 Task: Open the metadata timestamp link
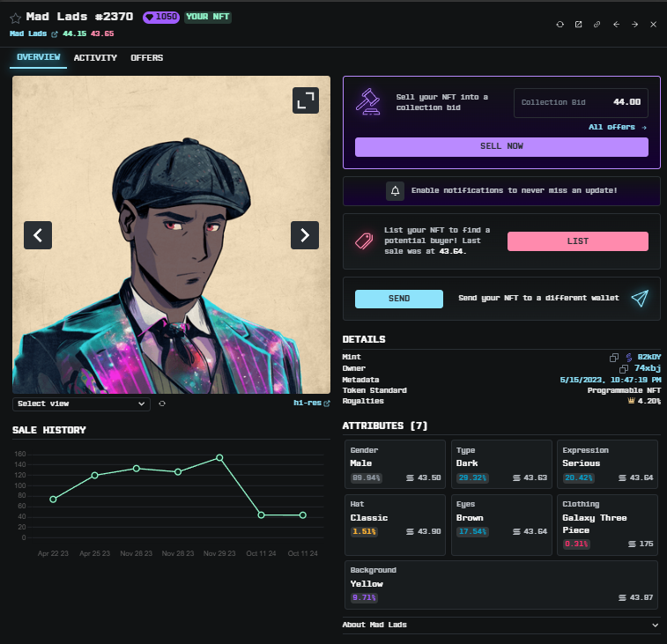[x=611, y=380]
